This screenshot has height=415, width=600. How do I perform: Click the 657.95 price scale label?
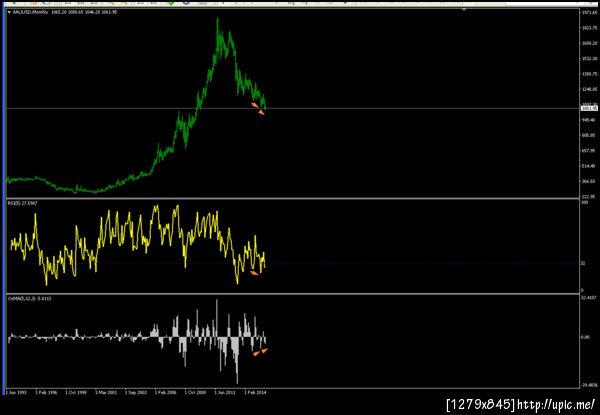tap(589, 151)
